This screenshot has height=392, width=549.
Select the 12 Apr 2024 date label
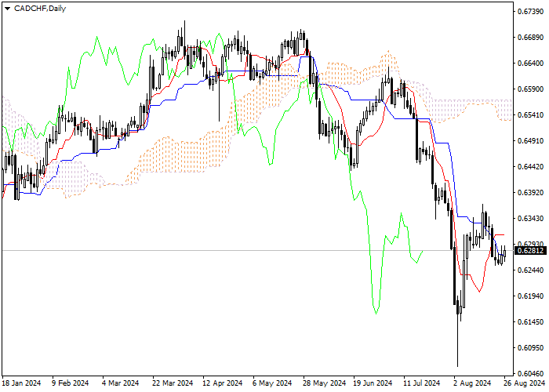pyautogui.click(x=223, y=383)
